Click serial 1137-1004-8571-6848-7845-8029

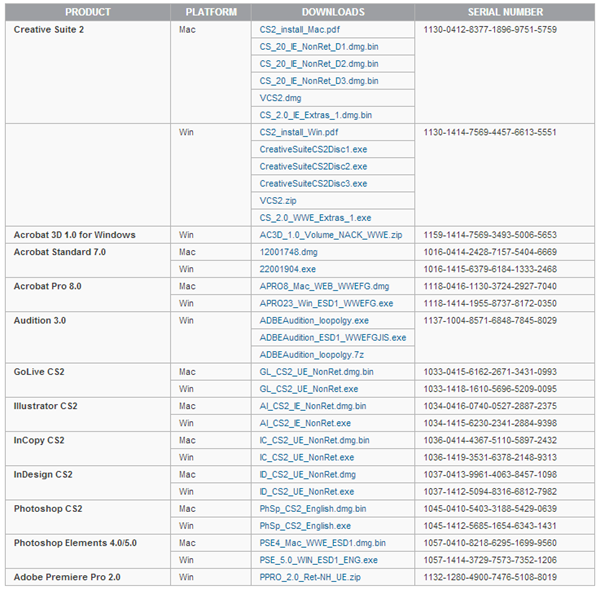(490, 321)
